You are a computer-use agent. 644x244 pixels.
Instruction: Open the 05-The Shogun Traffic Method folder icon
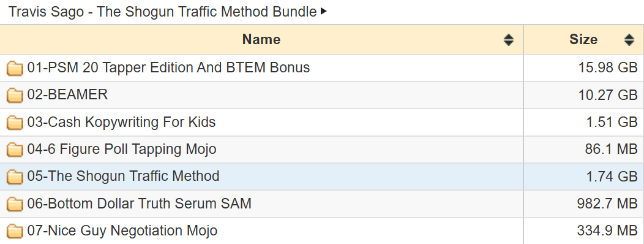15,177
